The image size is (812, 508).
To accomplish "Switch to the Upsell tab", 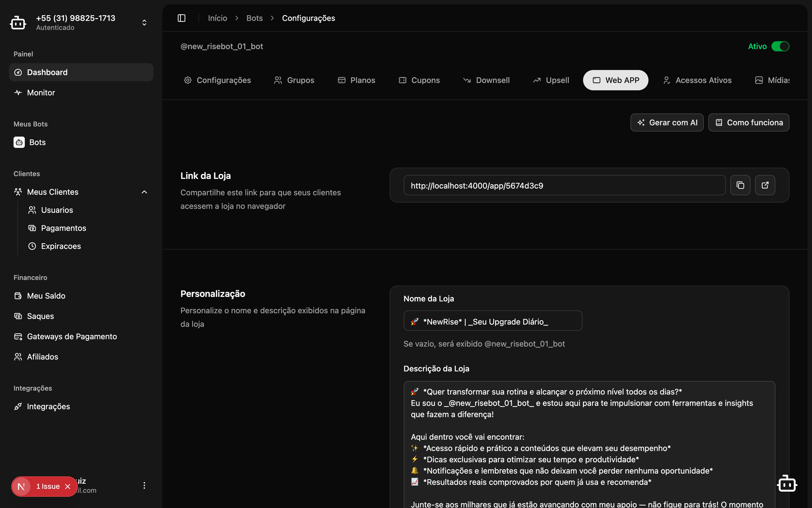I will click(551, 80).
